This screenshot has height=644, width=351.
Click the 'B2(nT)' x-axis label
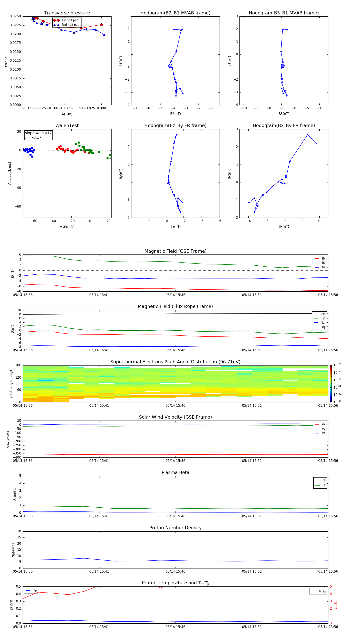pos(175,114)
